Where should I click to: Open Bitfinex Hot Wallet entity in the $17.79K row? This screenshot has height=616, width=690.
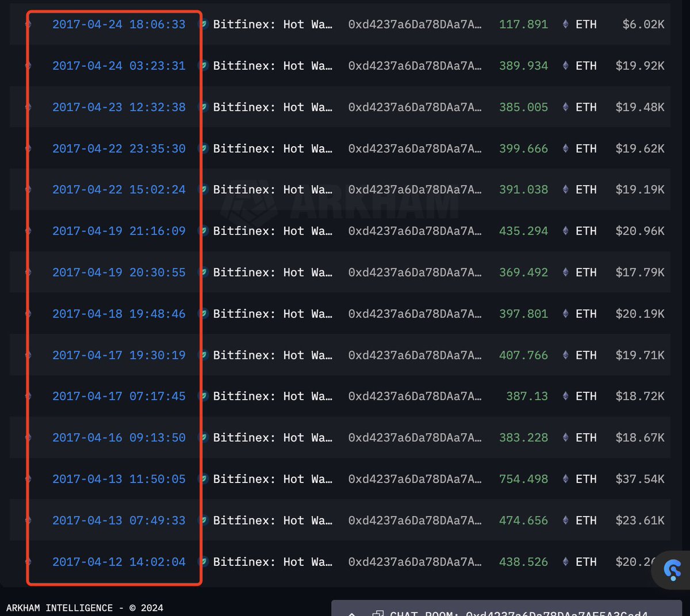point(273,272)
